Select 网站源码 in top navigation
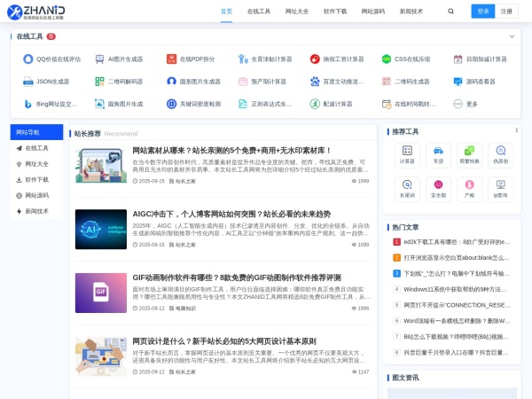Image resolution: width=532 pixels, height=399 pixels. point(373,12)
